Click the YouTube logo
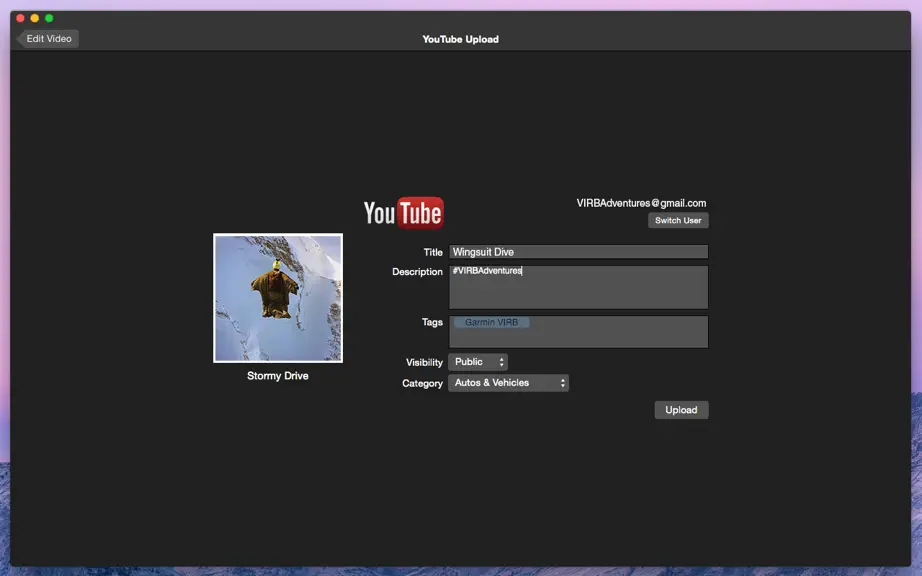Image resolution: width=922 pixels, height=576 pixels. (x=403, y=213)
